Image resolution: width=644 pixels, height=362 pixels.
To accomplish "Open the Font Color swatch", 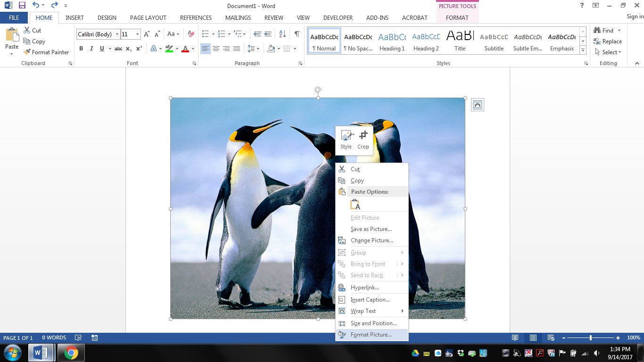I will [186, 49].
